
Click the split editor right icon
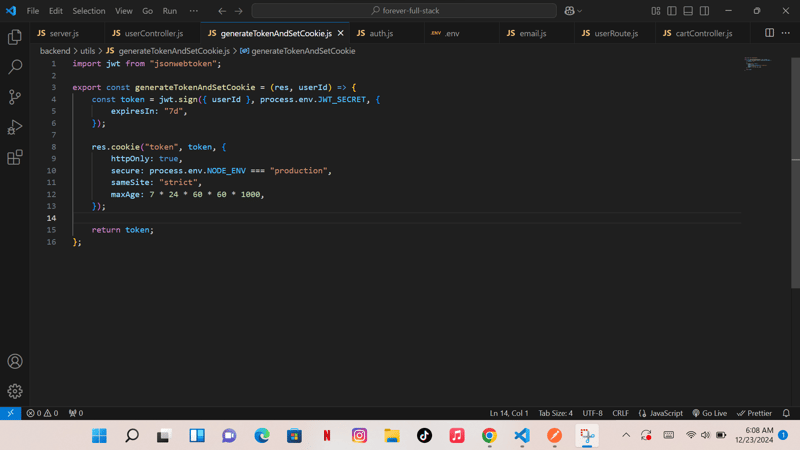tap(769, 33)
